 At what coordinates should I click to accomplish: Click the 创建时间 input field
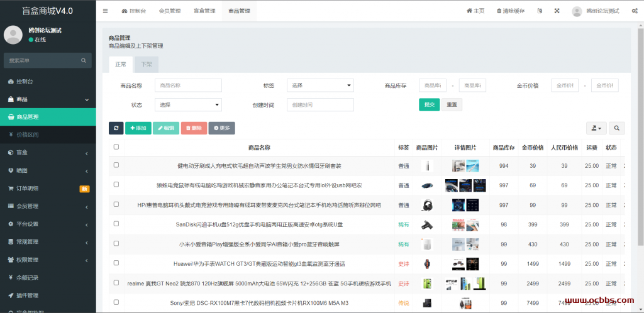(320, 104)
